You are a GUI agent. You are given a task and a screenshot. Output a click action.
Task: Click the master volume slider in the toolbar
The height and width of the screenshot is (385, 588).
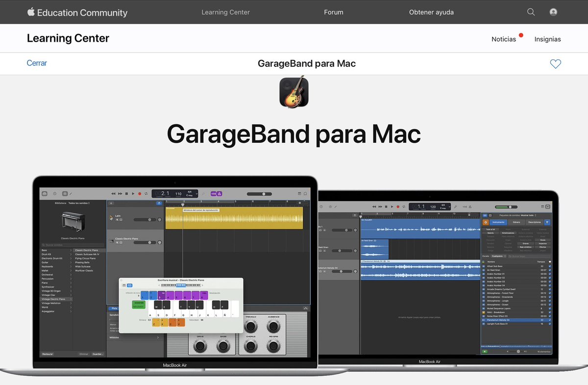tap(264, 193)
